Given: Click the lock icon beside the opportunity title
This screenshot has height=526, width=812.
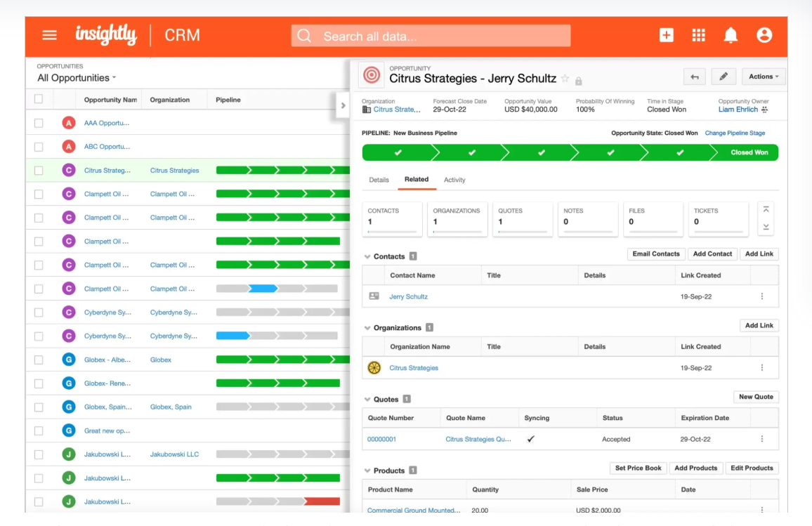Looking at the screenshot, I should tap(579, 80).
